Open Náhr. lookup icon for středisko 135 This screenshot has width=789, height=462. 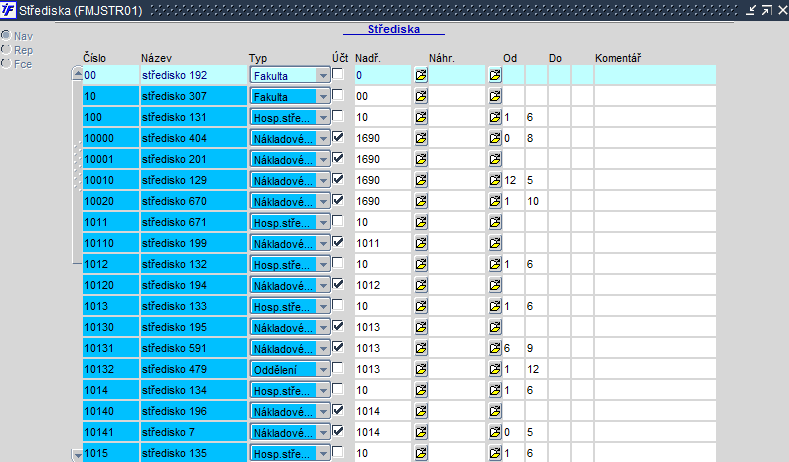(495, 453)
